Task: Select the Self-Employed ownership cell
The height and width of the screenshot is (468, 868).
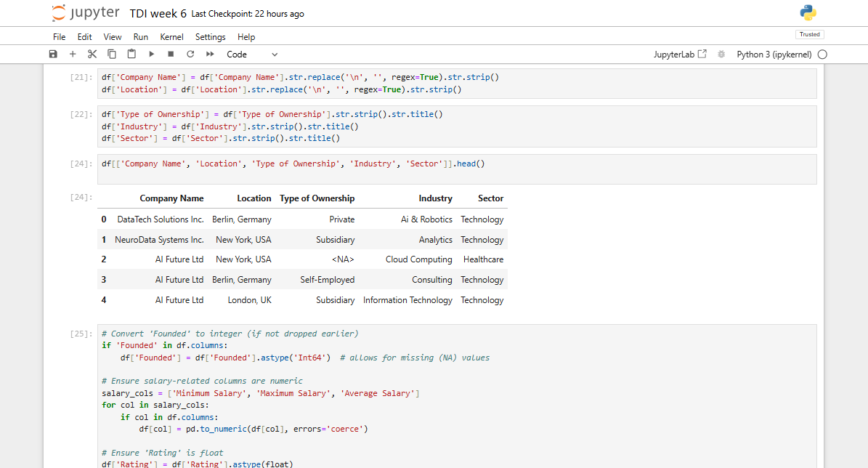Action: [327, 280]
